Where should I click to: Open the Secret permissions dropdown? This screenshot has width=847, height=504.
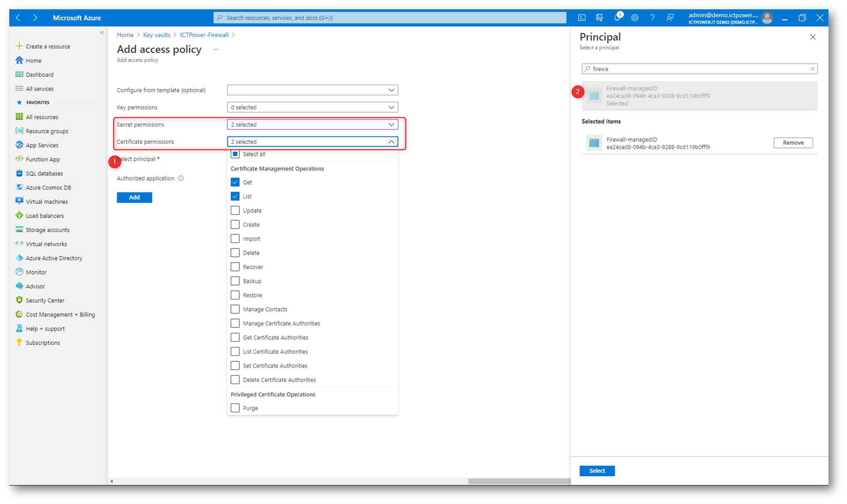[x=313, y=124]
